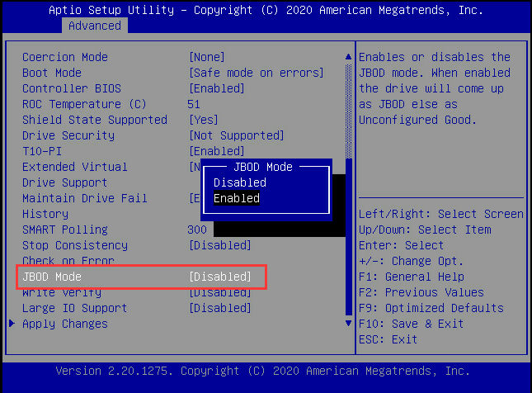
Task: Open the Advanced tab
Action: coord(94,26)
